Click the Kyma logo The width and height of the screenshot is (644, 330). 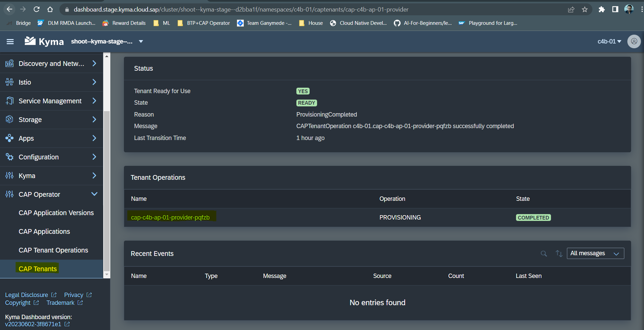tap(44, 41)
